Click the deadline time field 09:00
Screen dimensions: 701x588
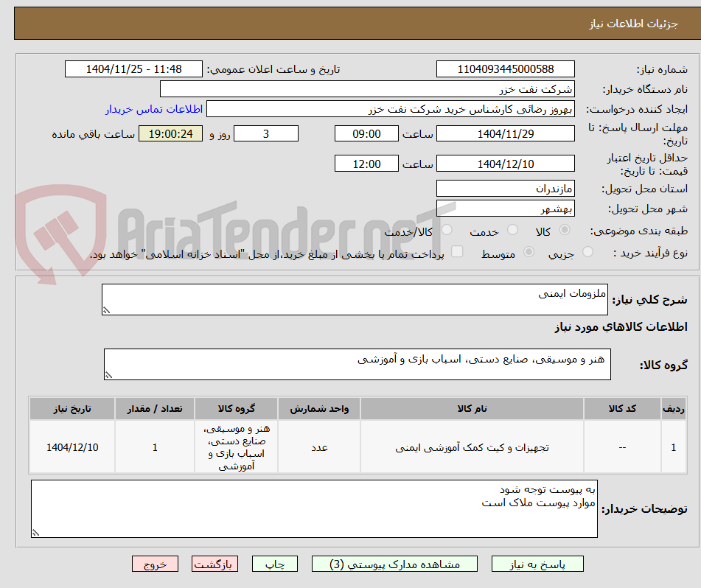pos(366,133)
